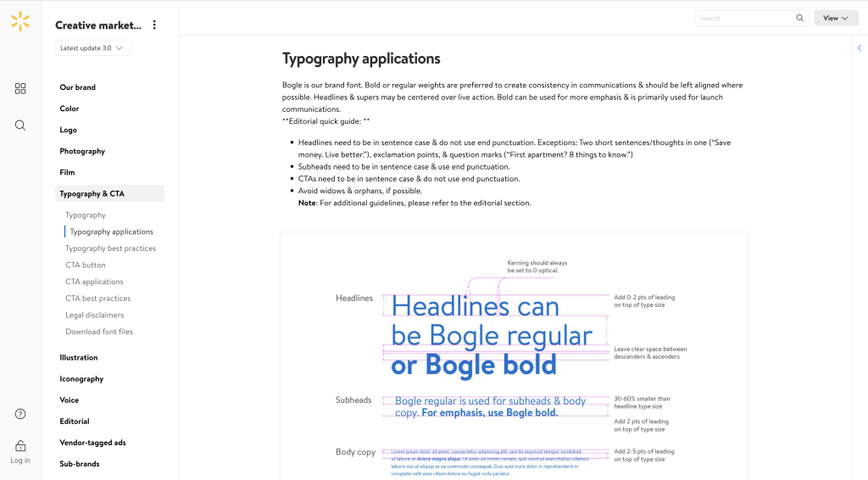This screenshot has height=480, width=868.
Task: Open the Film section
Action: (67, 173)
